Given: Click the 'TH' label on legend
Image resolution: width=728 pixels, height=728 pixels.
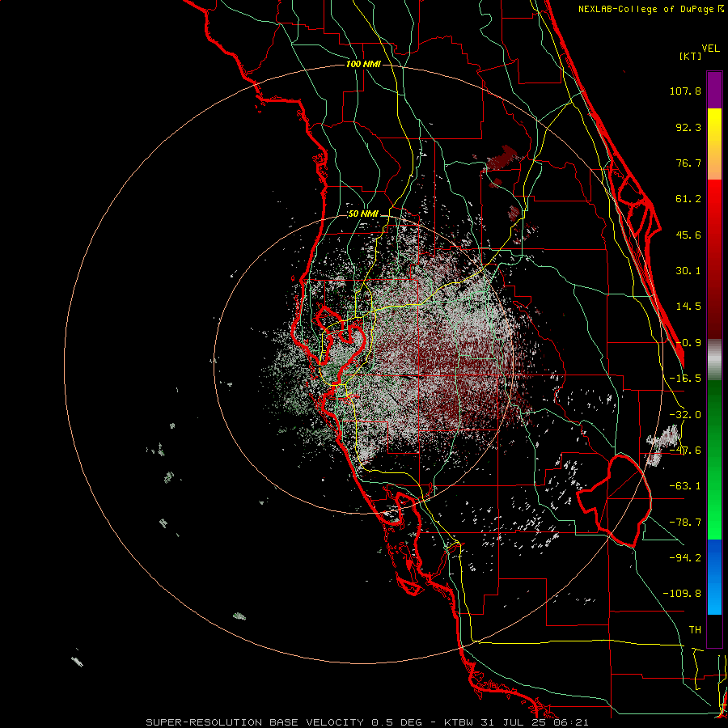Looking at the screenshot, I should click(695, 630).
